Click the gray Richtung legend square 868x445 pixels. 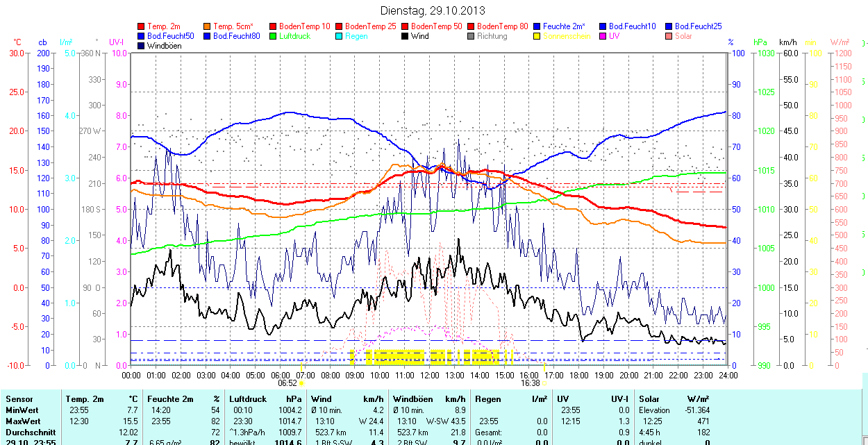(471, 36)
